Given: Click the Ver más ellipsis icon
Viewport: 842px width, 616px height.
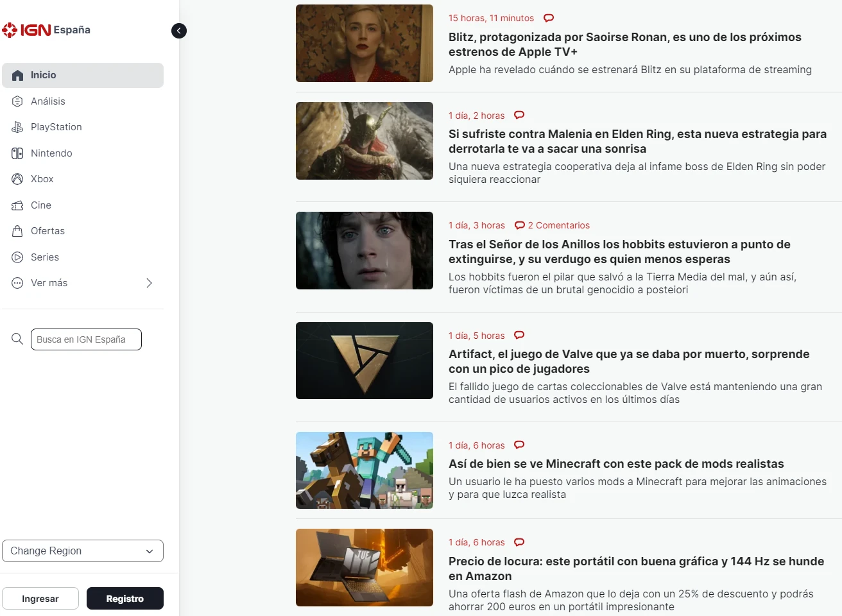Looking at the screenshot, I should (17, 283).
